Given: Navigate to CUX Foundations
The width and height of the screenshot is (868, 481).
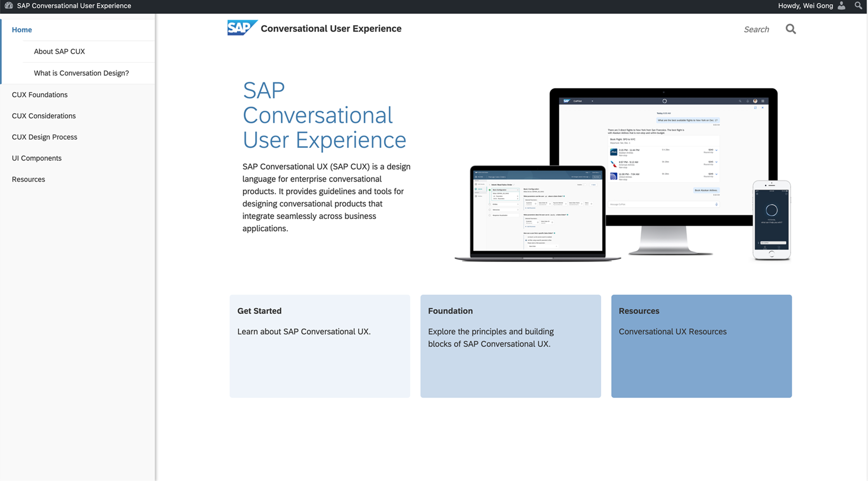Looking at the screenshot, I should tap(39, 94).
